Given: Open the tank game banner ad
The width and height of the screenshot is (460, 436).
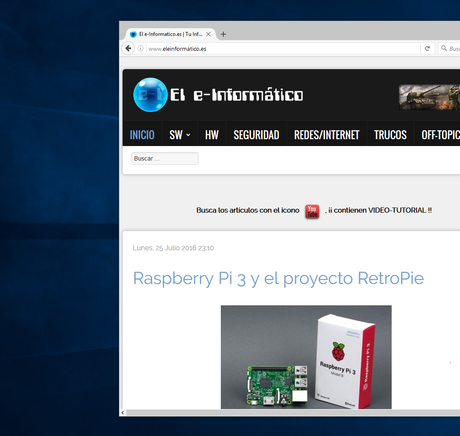Looking at the screenshot, I should [429, 97].
